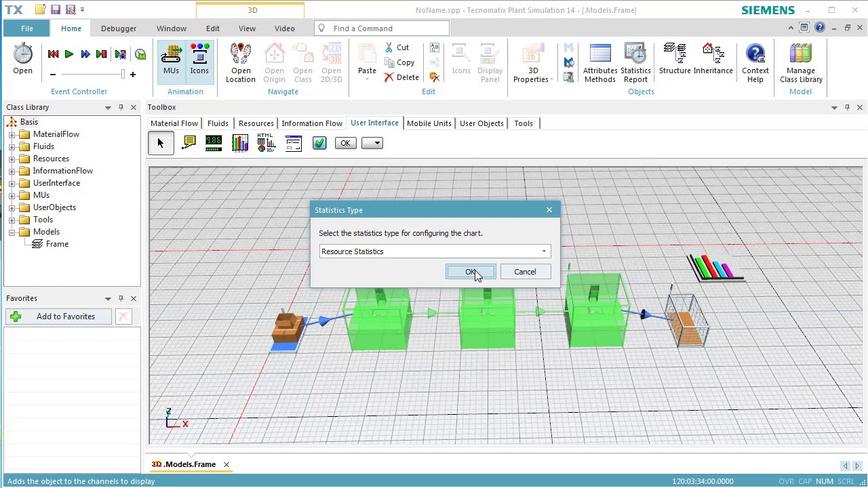Open Manage Class Library
868x488 pixels.
pyautogui.click(x=801, y=63)
